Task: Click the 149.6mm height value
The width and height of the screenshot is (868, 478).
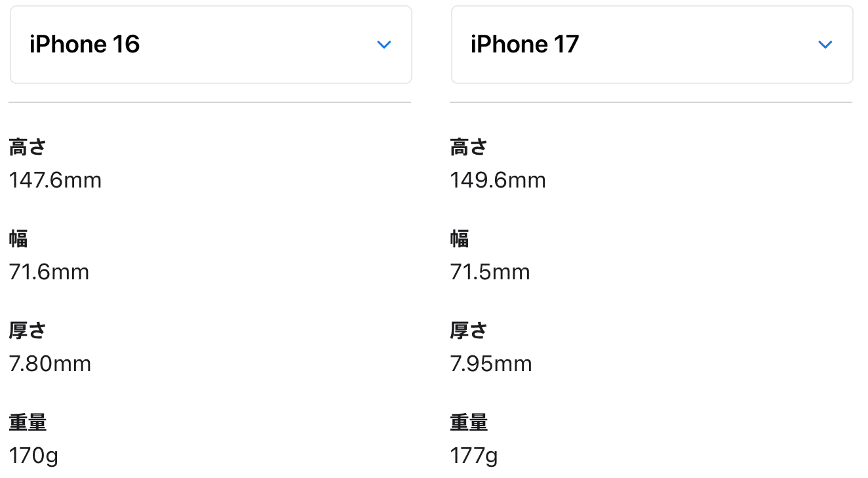Action: point(498,180)
